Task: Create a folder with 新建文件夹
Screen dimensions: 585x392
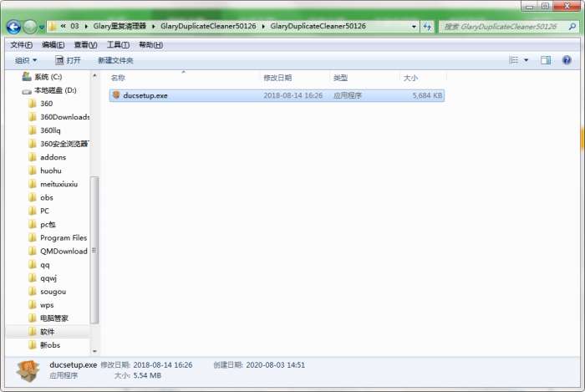Action: point(115,60)
